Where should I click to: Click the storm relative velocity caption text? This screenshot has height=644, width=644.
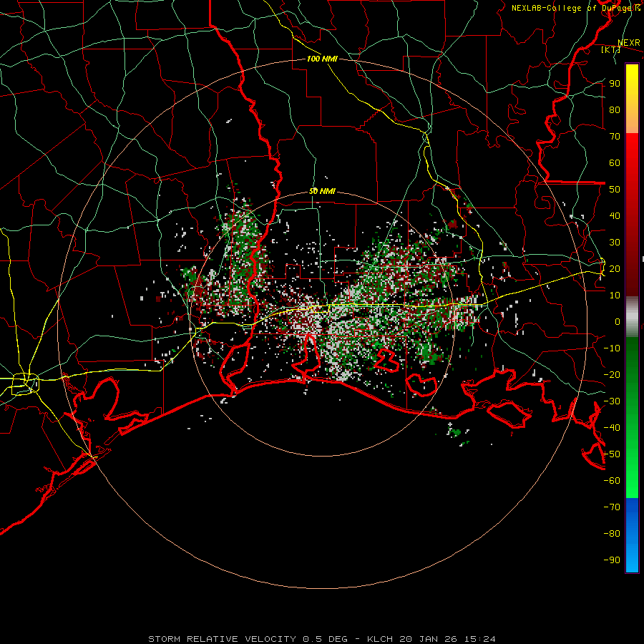321,639
